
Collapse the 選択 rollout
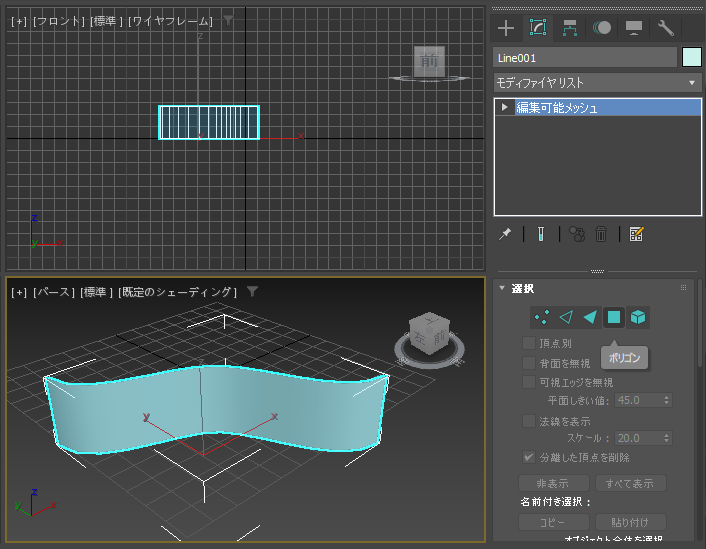point(502,288)
